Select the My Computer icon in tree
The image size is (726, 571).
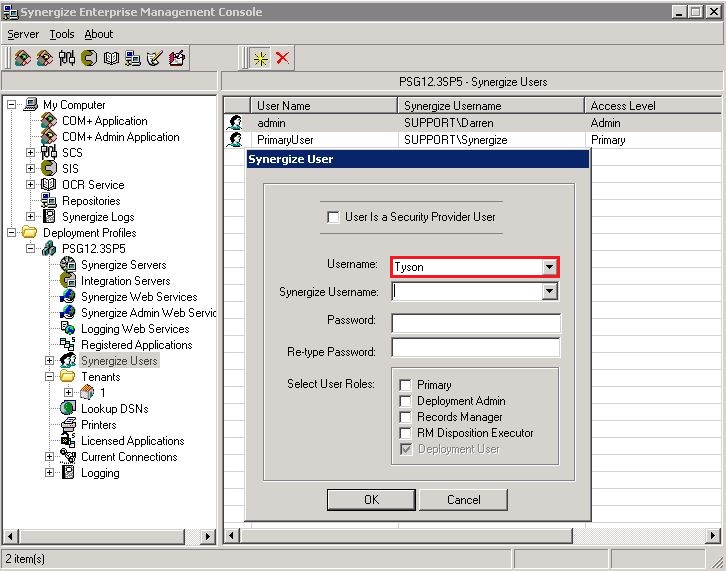coord(31,104)
